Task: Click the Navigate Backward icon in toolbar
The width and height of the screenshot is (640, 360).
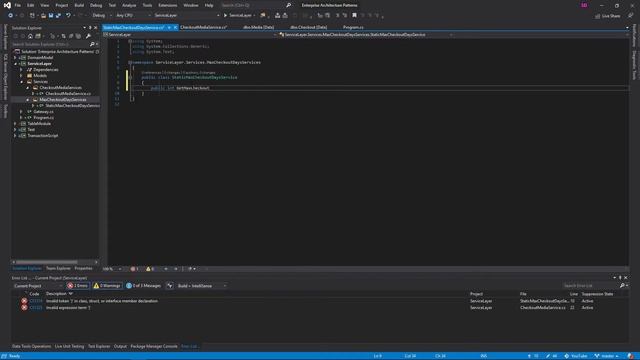Action: click(x=11, y=16)
